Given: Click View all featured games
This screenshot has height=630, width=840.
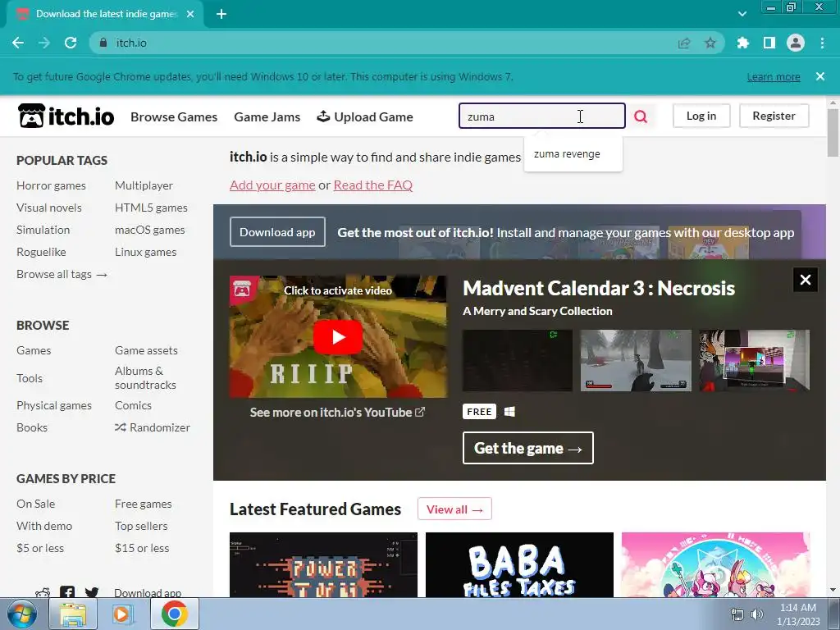Looking at the screenshot, I should pos(454,509).
